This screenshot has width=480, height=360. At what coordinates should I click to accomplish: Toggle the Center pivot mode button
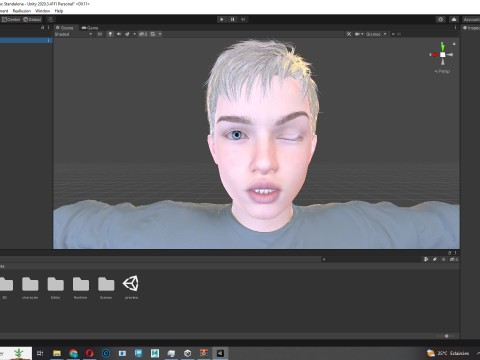pos(11,19)
